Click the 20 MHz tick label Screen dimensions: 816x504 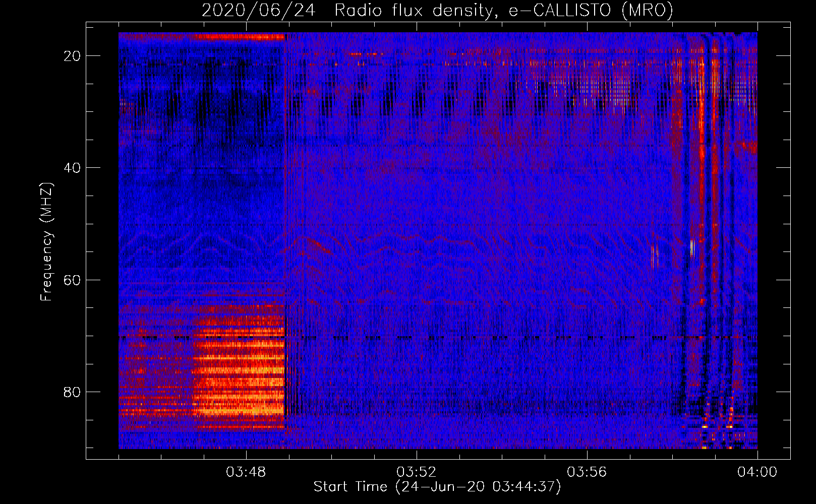73,56
